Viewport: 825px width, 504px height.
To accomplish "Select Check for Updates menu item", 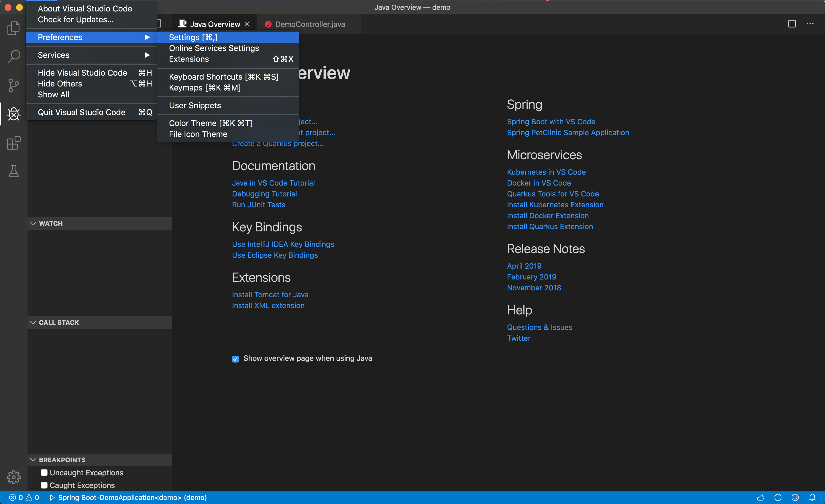I will click(91, 19).
